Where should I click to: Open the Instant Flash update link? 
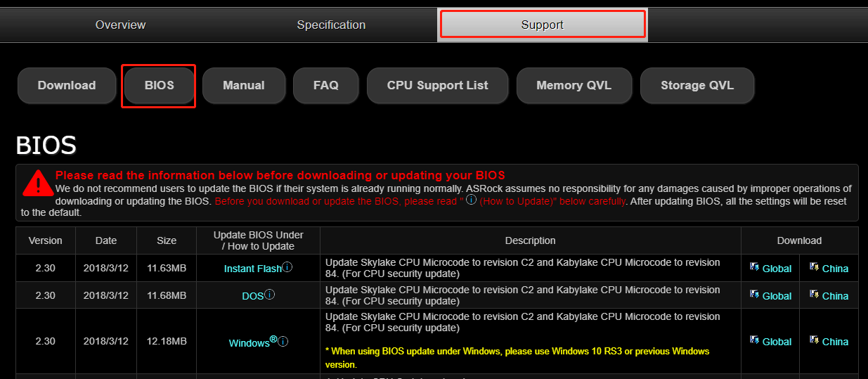(x=252, y=269)
